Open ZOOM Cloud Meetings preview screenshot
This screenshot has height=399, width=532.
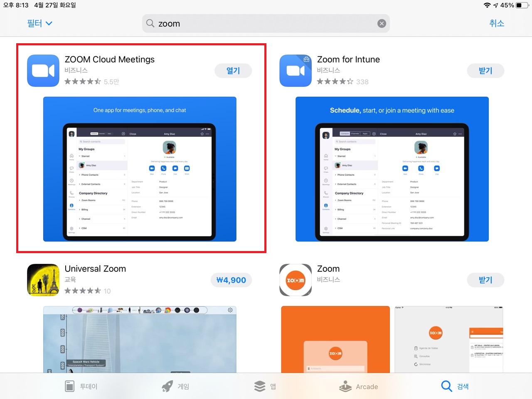[x=140, y=169]
